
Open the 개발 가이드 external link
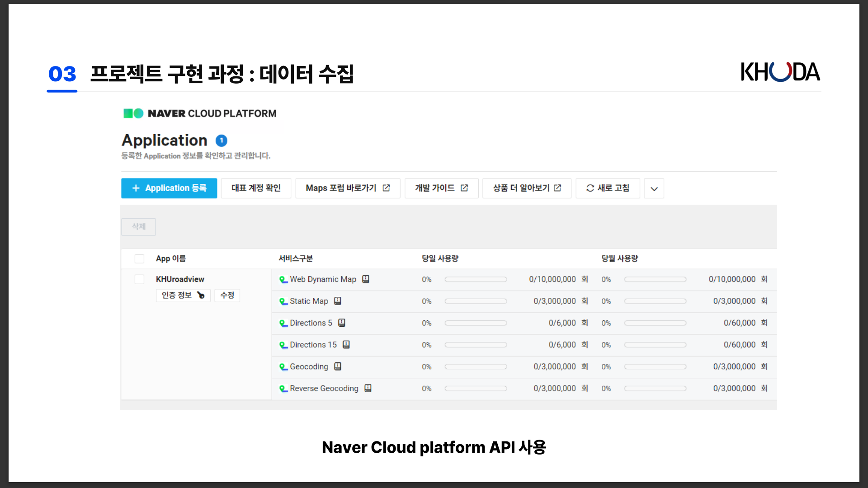[441, 188]
